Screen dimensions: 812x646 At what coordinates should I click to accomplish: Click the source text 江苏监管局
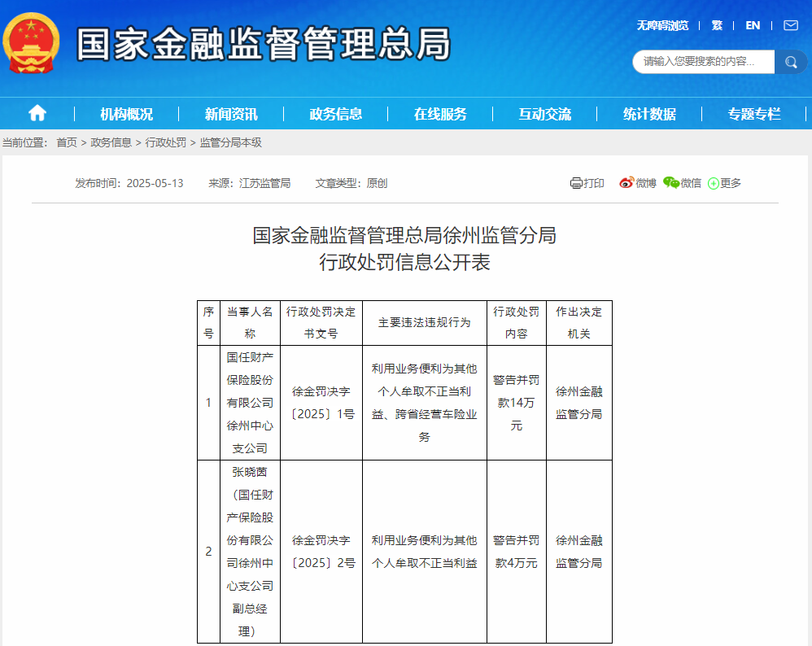click(264, 183)
